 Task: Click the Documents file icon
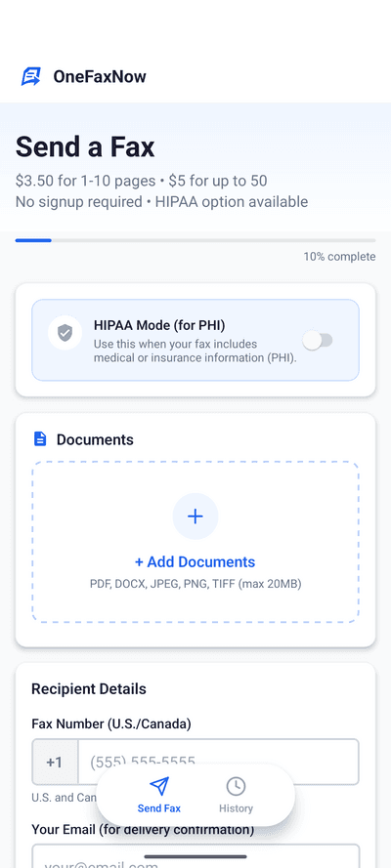click(40, 439)
